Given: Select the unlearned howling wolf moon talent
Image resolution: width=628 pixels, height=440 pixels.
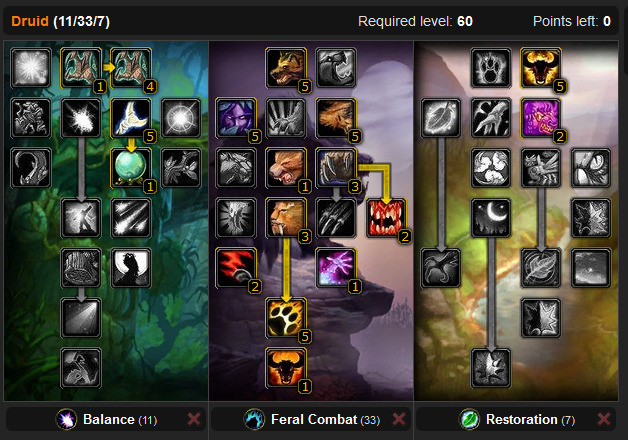Looking at the screenshot, I should coord(131,268).
